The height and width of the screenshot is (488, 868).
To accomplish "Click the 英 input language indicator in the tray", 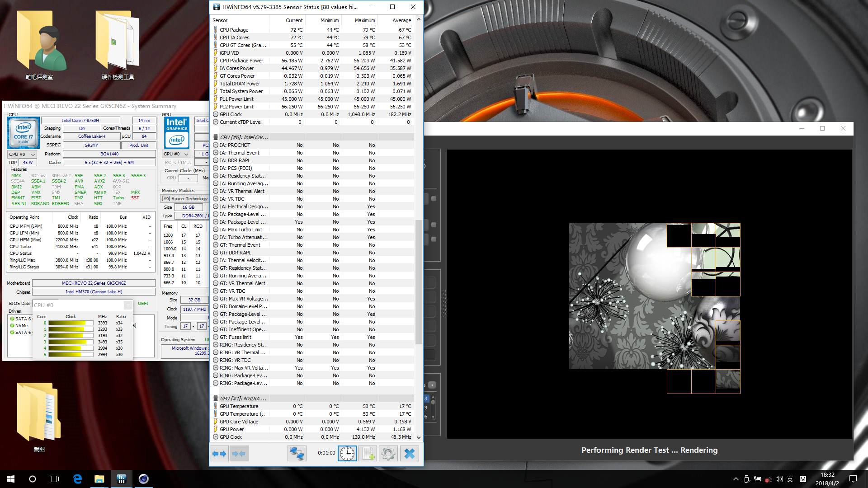I will [x=790, y=479].
